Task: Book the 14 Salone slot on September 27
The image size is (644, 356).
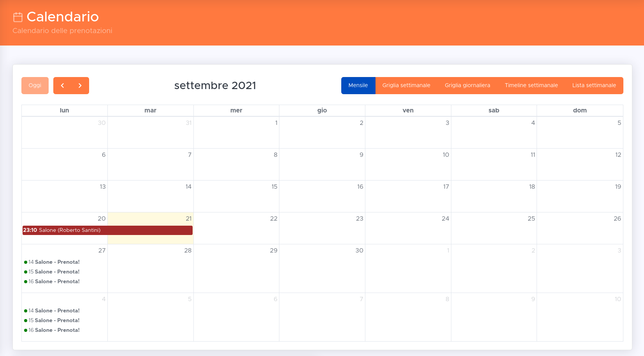Action: (54, 262)
